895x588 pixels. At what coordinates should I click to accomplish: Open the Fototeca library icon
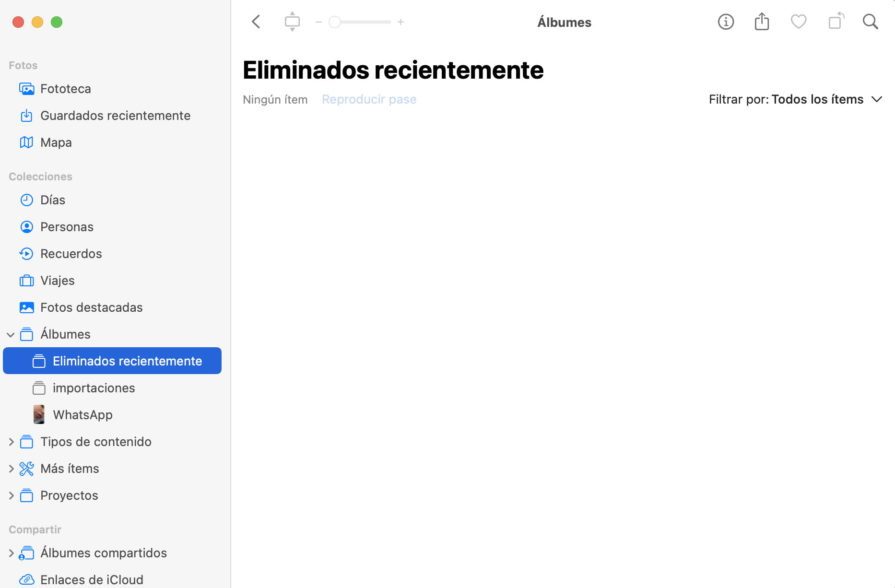(x=27, y=88)
